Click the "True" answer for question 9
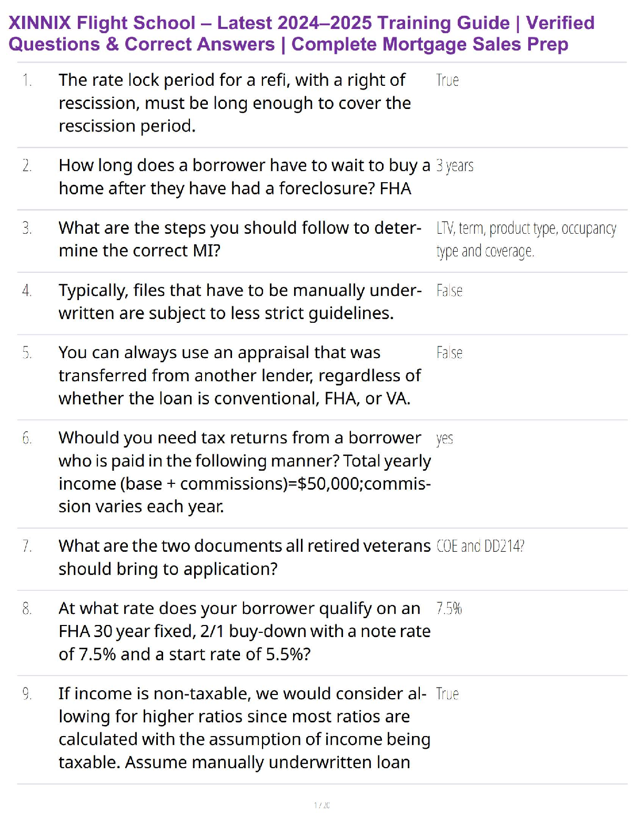Screen dimensions: 644x834 (x=447, y=694)
